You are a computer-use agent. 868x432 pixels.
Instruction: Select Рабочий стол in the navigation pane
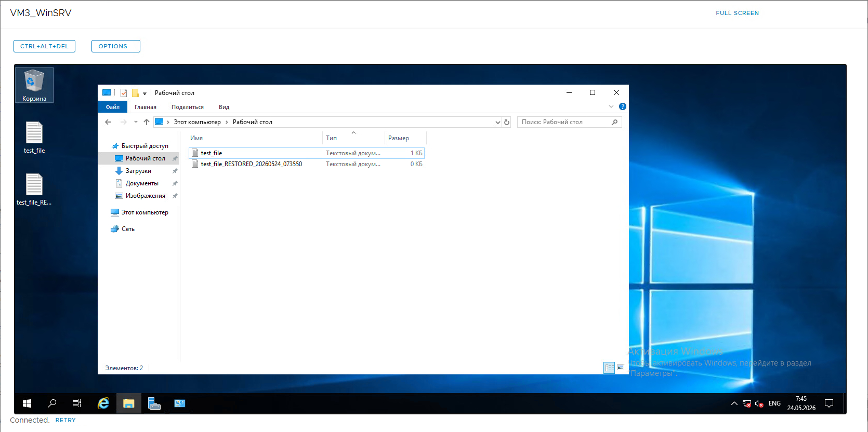[x=139, y=158]
